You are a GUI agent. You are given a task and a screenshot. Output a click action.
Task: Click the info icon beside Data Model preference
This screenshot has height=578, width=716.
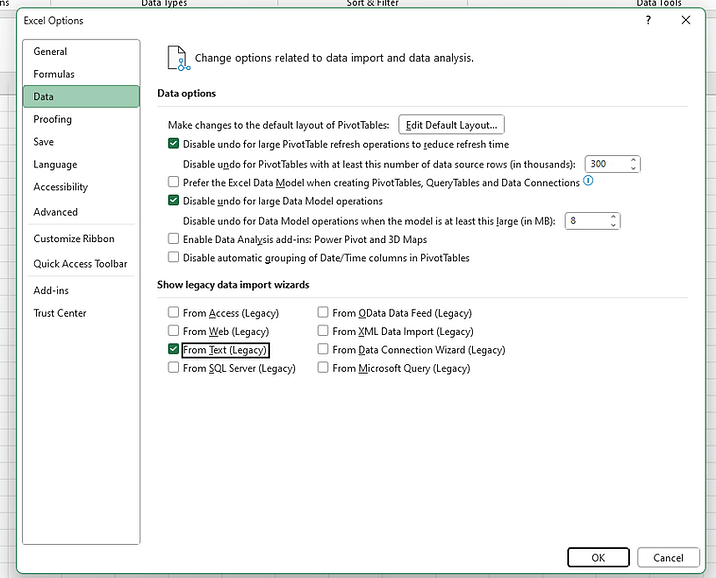point(588,181)
